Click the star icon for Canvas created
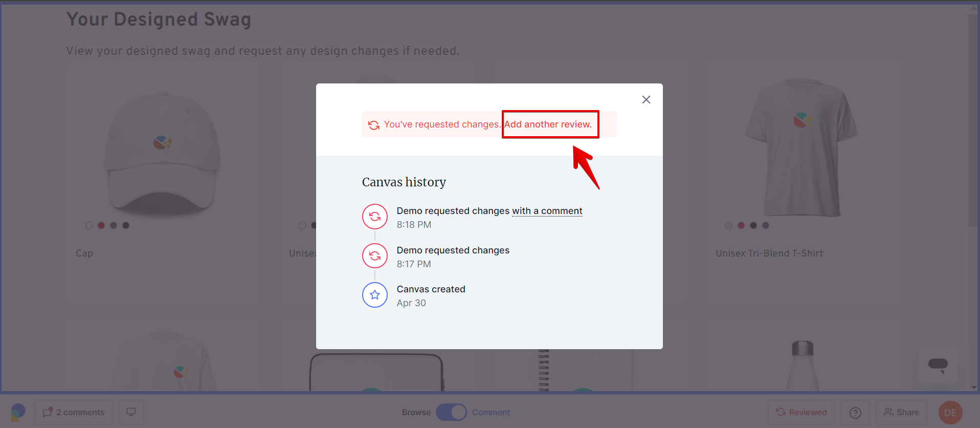This screenshot has height=428, width=980. 375,295
